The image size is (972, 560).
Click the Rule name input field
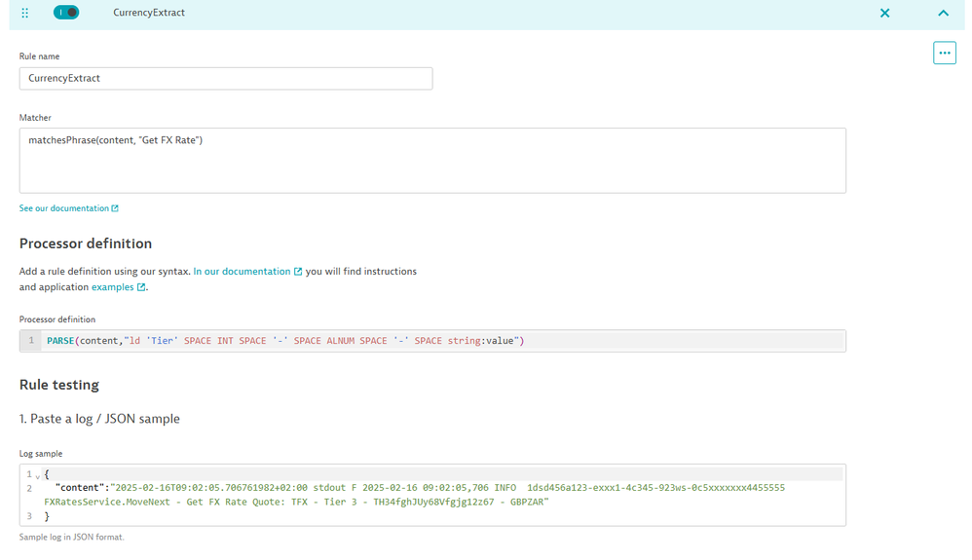[x=226, y=78]
